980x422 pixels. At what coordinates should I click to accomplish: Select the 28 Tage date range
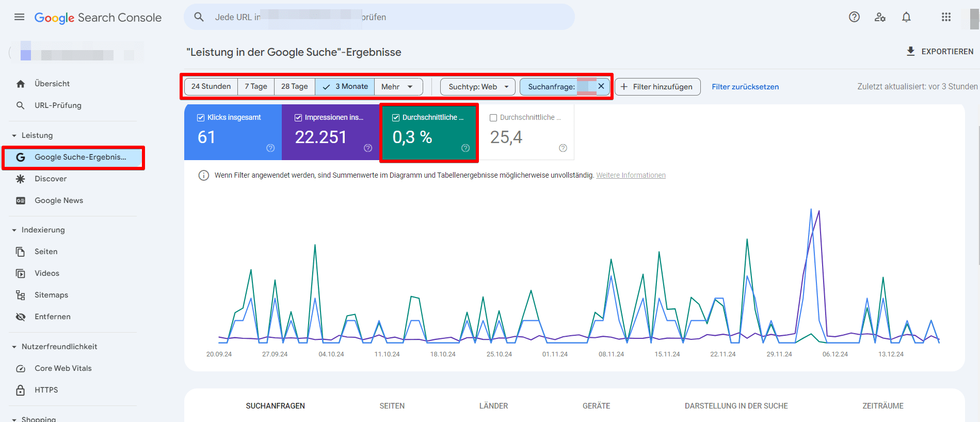click(x=295, y=87)
